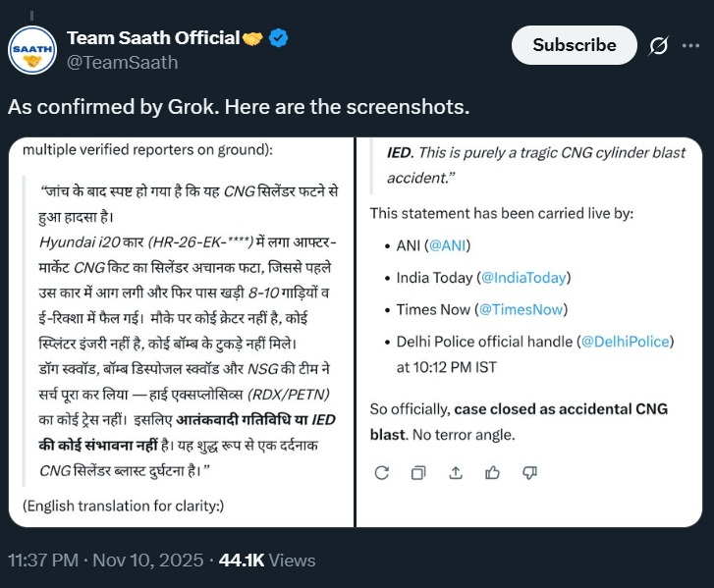Open the Team Saath Official display name

[x=152, y=38]
